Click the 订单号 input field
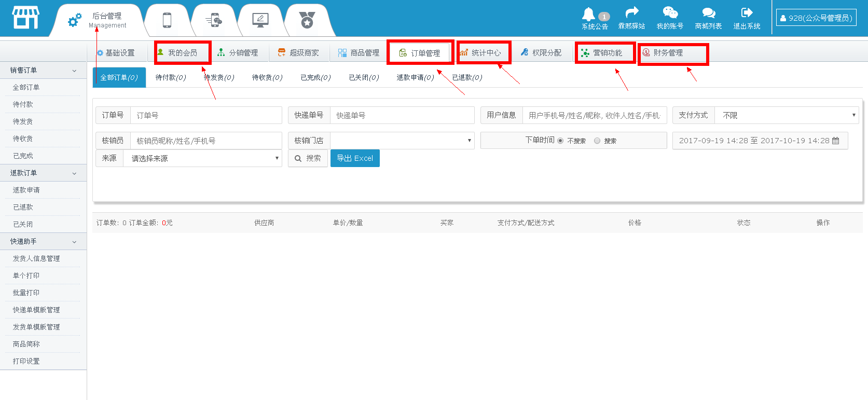Image resolution: width=868 pixels, height=400 pixels. [205, 115]
